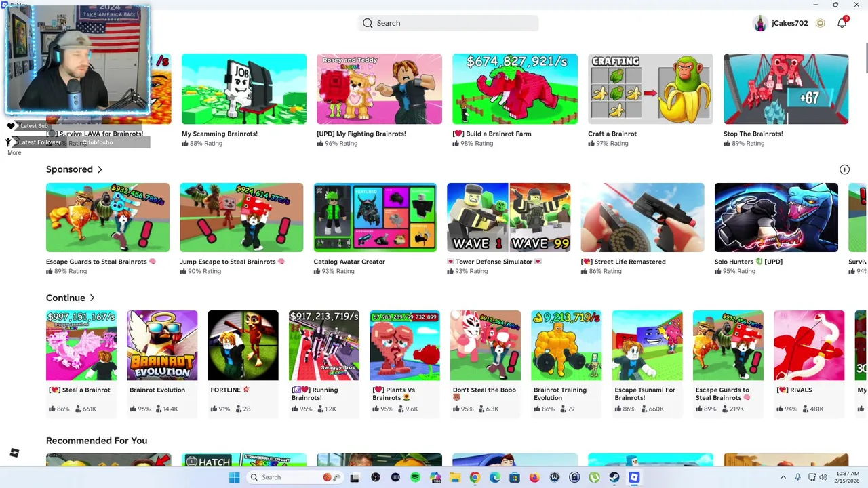Open My Fighting Brainrots thumbnail
The image size is (868, 488).
[379, 89]
